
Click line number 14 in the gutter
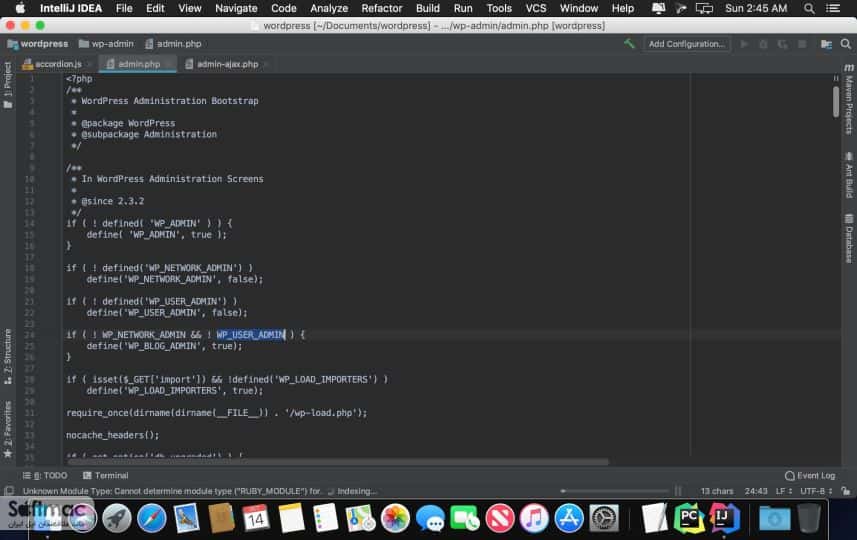pyautogui.click(x=30, y=224)
